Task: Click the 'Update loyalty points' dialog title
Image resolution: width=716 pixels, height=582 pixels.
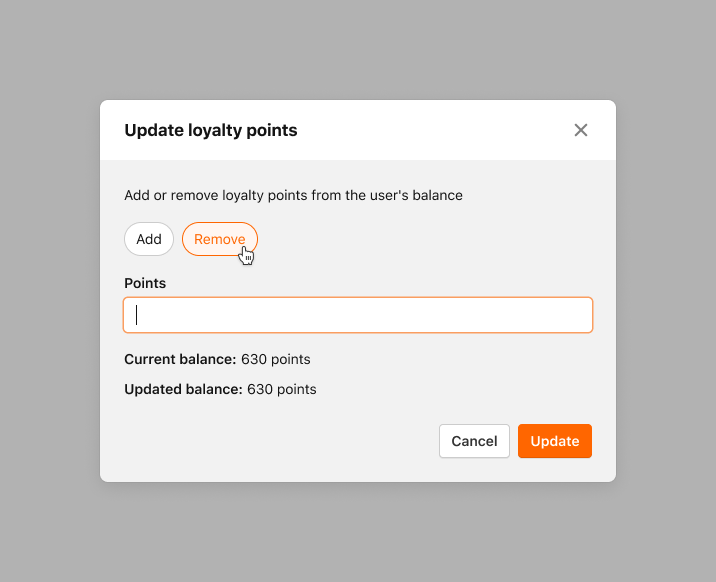Action: click(x=211, y=130)
